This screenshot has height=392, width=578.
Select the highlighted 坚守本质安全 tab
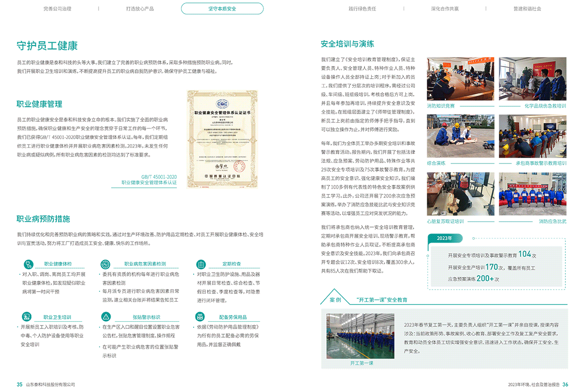pyautogui.click(x=222, y=9)
